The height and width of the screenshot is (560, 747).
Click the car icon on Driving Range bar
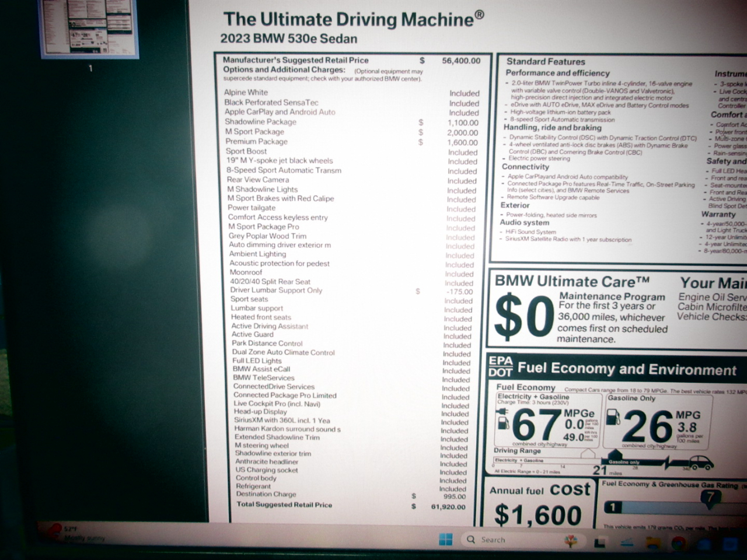(x=700, y=463)
